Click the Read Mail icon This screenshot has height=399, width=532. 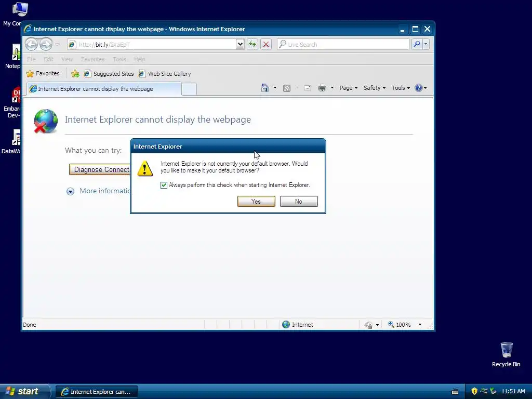tap(308, 88)
